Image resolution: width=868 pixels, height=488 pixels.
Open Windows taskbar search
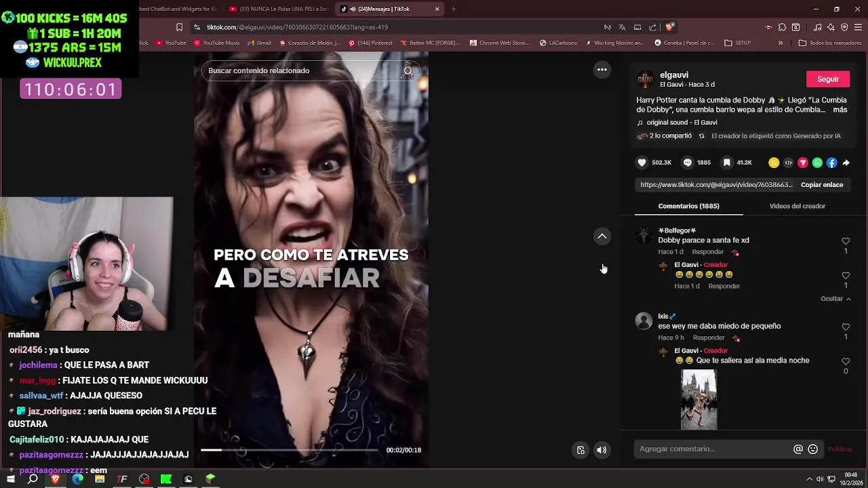tap(33, 479)
